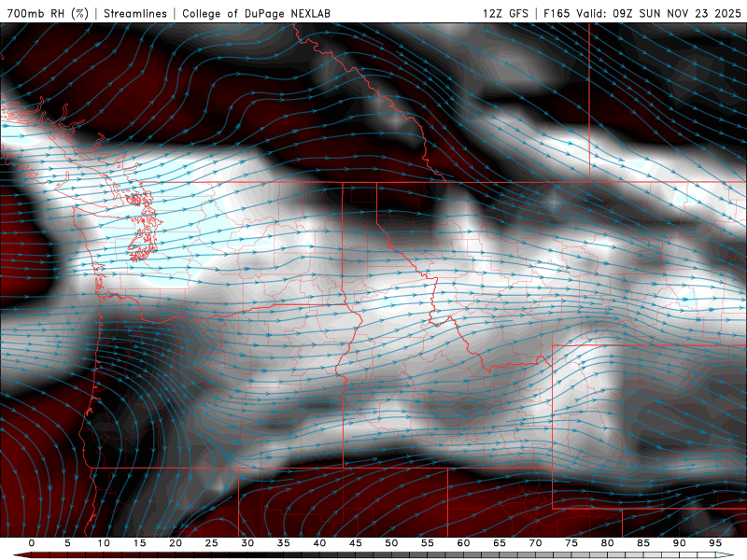
Task: Click the '50' value on color scale
Action: tap(391, 543)
